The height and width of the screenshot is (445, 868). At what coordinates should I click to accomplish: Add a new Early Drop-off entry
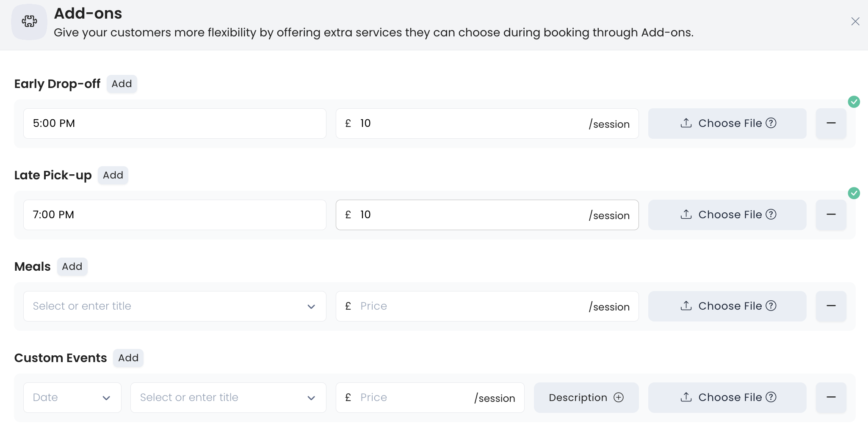[122, 84]
